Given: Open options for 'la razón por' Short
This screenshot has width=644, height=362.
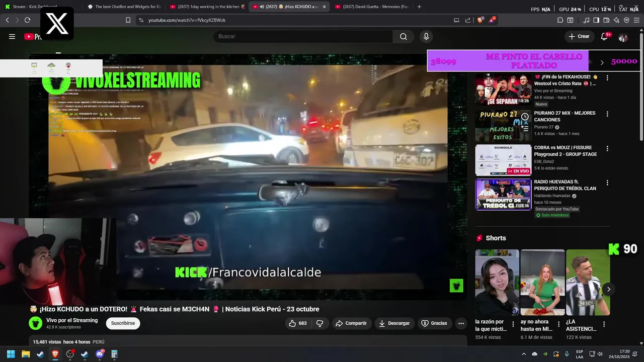Looking at the screenshot, I should [513, 324].
